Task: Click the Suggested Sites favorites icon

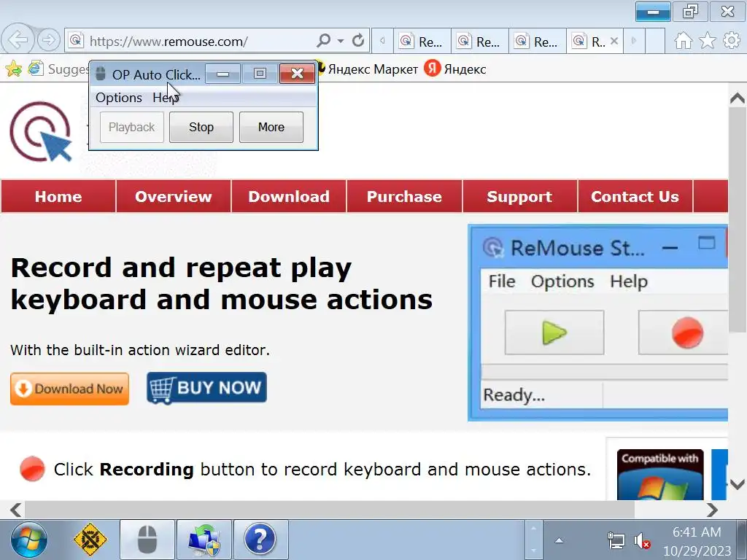Action: click(35, 69)
